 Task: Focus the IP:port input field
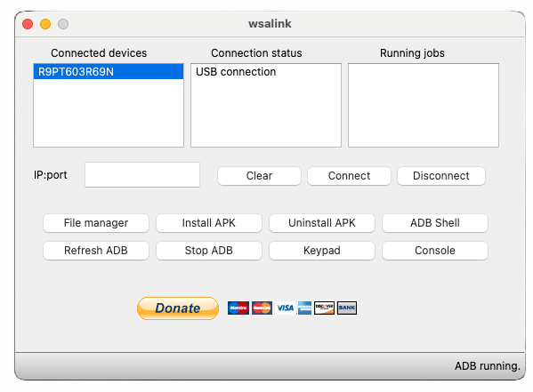(x=142, y=174)
